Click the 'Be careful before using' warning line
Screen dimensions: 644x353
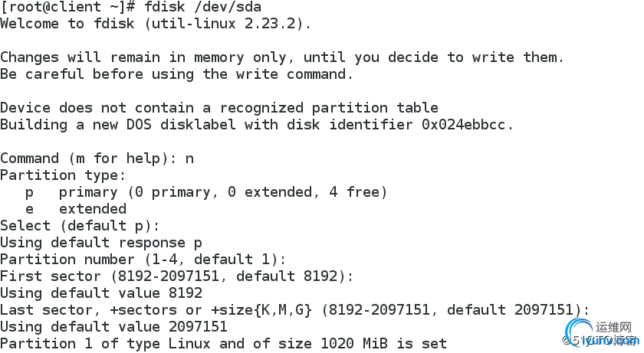pos(176,74)
